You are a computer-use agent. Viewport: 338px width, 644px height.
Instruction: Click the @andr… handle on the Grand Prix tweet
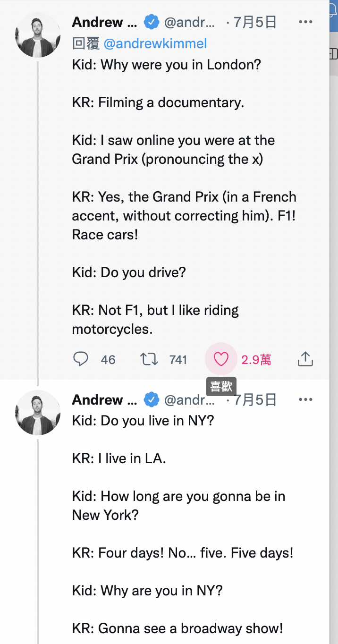click(189, 22)
